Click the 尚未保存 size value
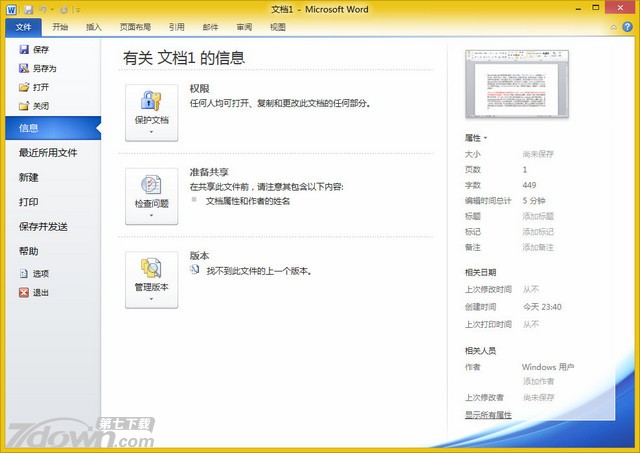Viewport: 640px width, 453px height. [x=538, y=154]
